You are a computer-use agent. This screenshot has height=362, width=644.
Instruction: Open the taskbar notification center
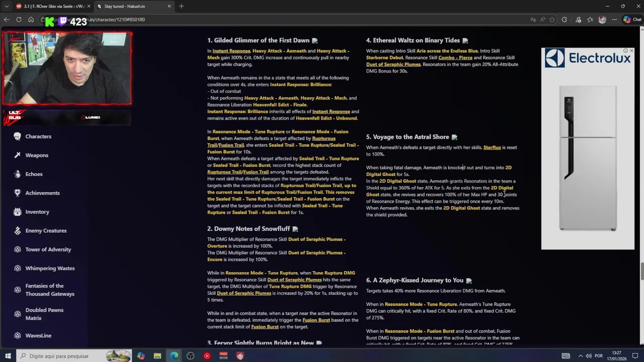[636, 356]
